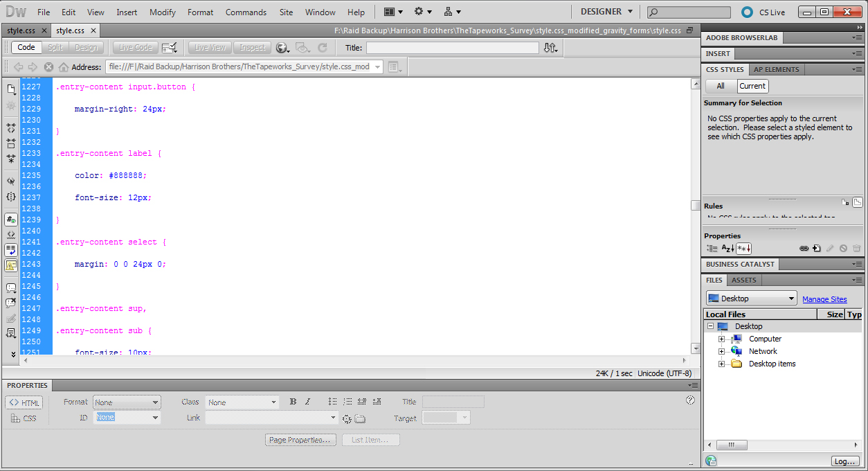This screenshot has height=471, width=868.
Task: Open the Preview in Browser globe menu
Action: pyautogui.click(x=282, y=48)
